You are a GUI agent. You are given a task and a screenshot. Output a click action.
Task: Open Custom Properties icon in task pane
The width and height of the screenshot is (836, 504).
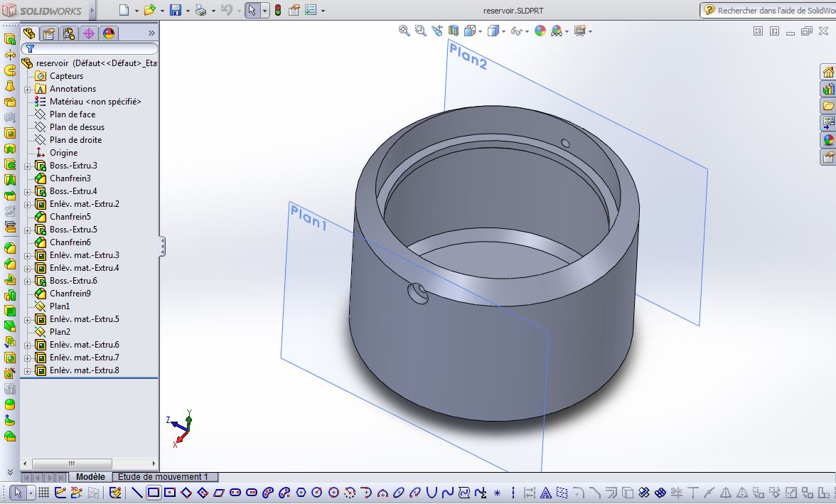pyautogui.click(x=828, y=157)
